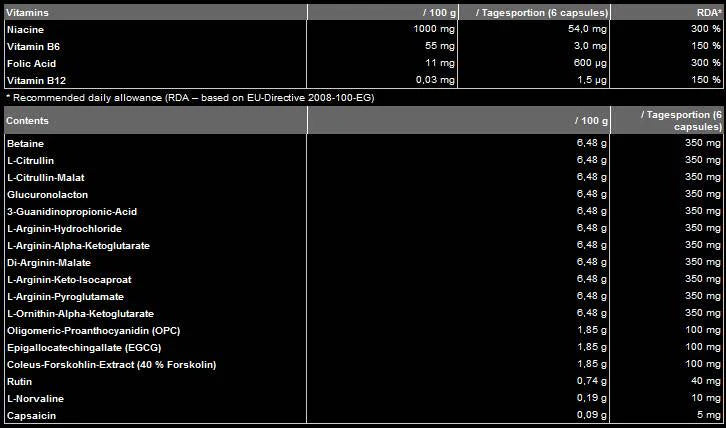Click the Di-Arginin-Malate ingredient label
This screenshot has height=428, width=726.
(50, 262)
